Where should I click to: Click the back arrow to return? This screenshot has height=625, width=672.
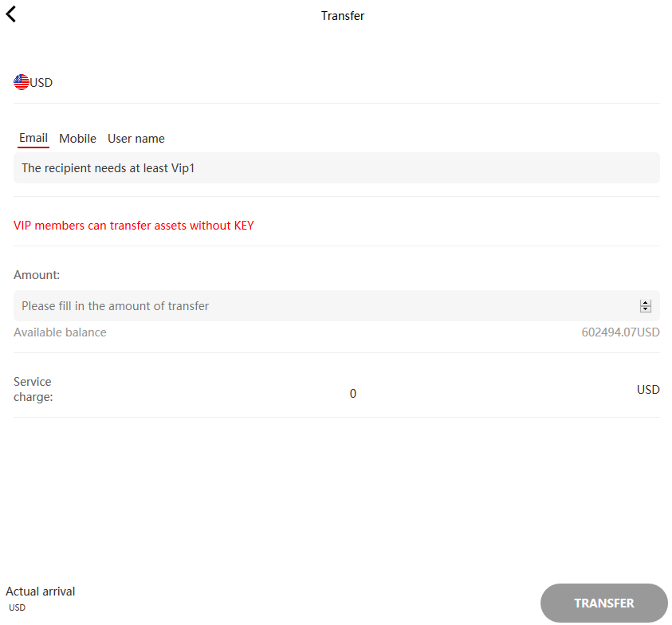pyautogui.click(x=11, y=14)
